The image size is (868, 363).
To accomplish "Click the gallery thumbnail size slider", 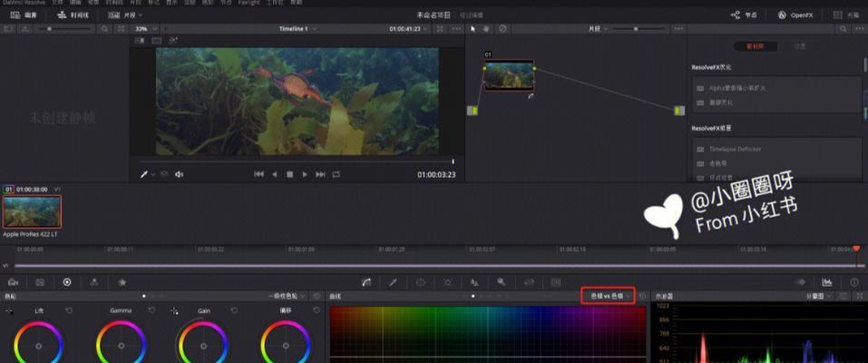I will pos(64,29).
